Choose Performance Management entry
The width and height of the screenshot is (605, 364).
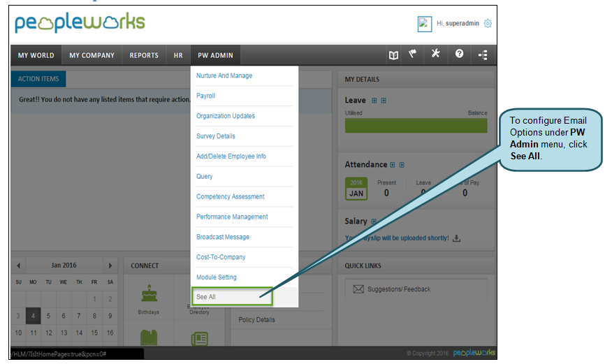pyautogui.click(x=232, y=217)
